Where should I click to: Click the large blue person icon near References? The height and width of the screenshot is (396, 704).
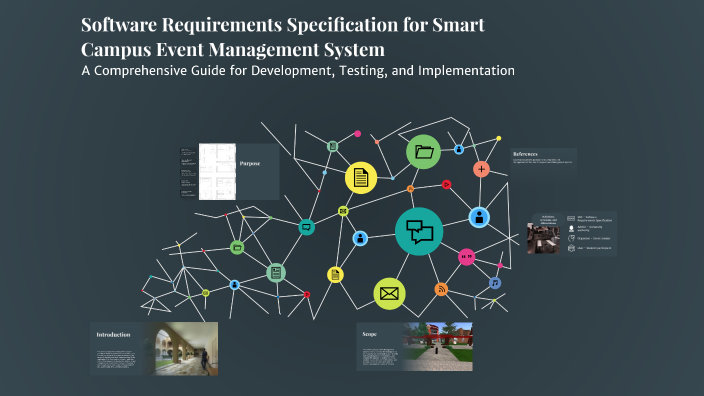point(480,218)
